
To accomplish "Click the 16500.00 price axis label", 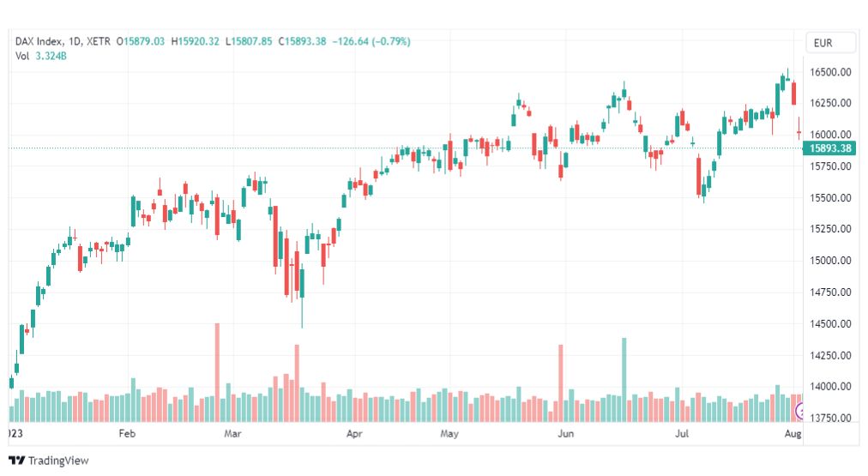I will pos(830,72).
